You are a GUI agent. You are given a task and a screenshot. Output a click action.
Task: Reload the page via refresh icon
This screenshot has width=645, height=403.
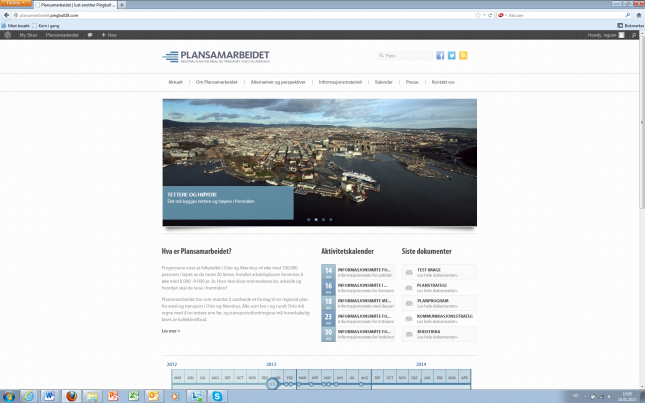[x=490, y=15]
